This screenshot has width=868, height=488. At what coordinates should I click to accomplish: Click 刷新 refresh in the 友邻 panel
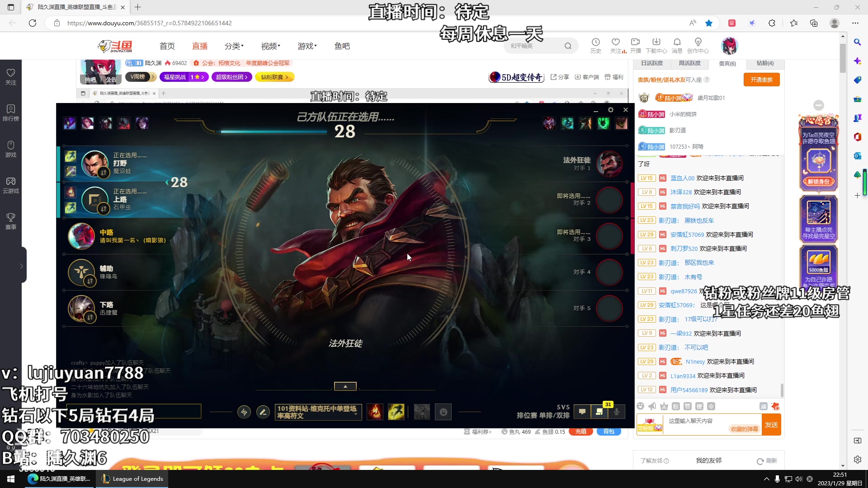pyautogui.click(x=767, y=461)
